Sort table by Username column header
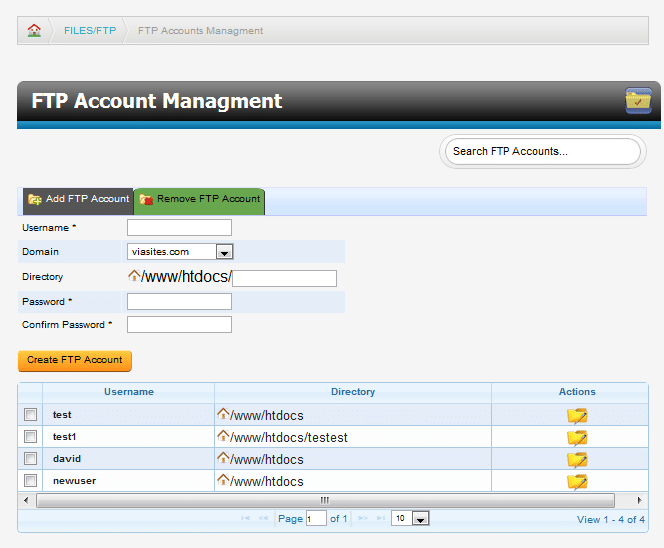Viewport: 664px width, 548px height. [128, 392]
